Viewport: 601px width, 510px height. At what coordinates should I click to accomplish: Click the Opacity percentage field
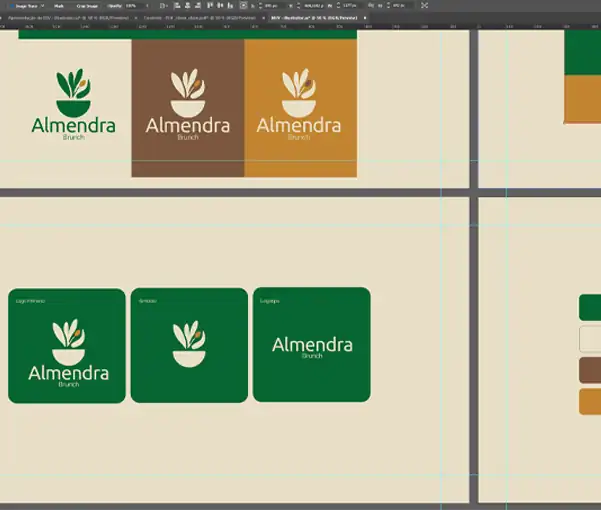[x=133, y=6]
